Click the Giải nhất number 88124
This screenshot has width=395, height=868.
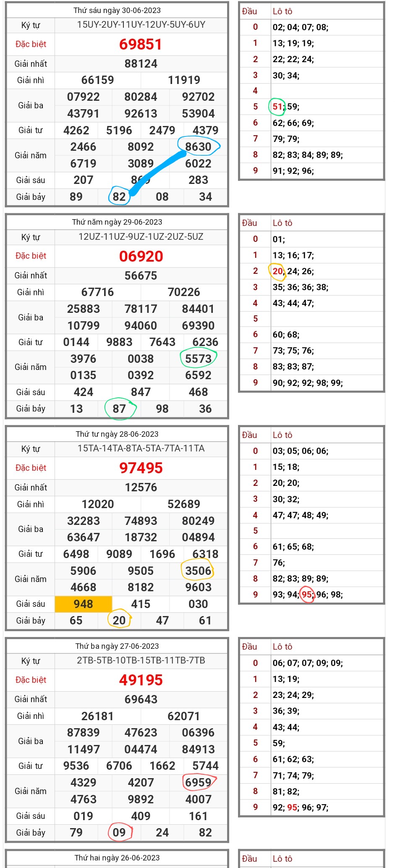pos(141,64)
